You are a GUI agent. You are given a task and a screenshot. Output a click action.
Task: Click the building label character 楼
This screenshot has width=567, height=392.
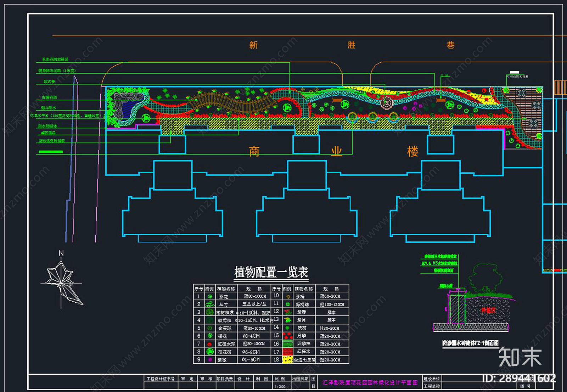tap(413, 152)
